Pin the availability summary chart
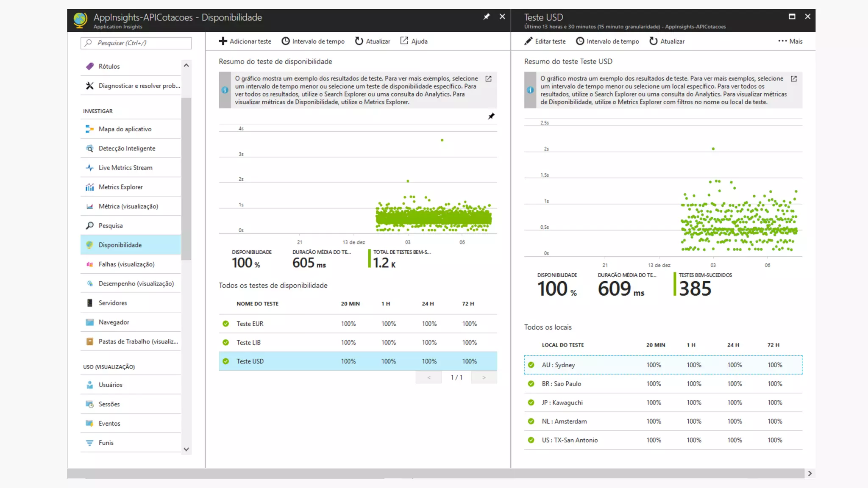The image size is (868, 488). [x=491, y=116]
